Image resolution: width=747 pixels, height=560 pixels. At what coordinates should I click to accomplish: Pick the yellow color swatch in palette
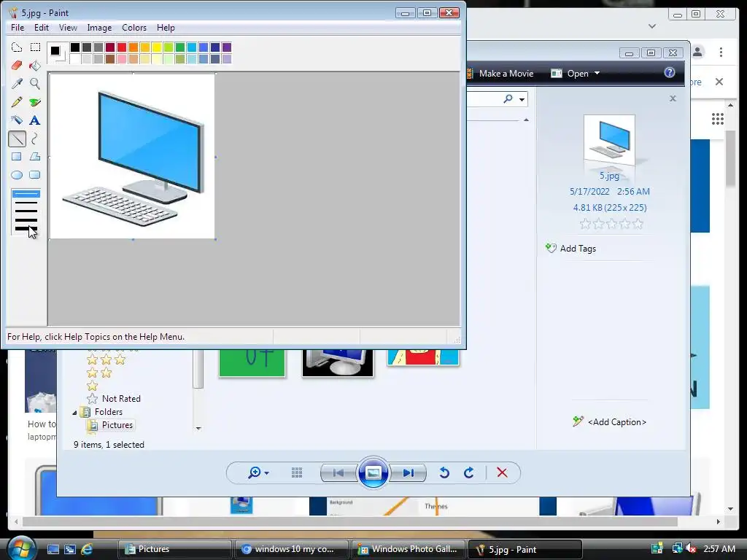pyautogui.click(x=157, y=47)
